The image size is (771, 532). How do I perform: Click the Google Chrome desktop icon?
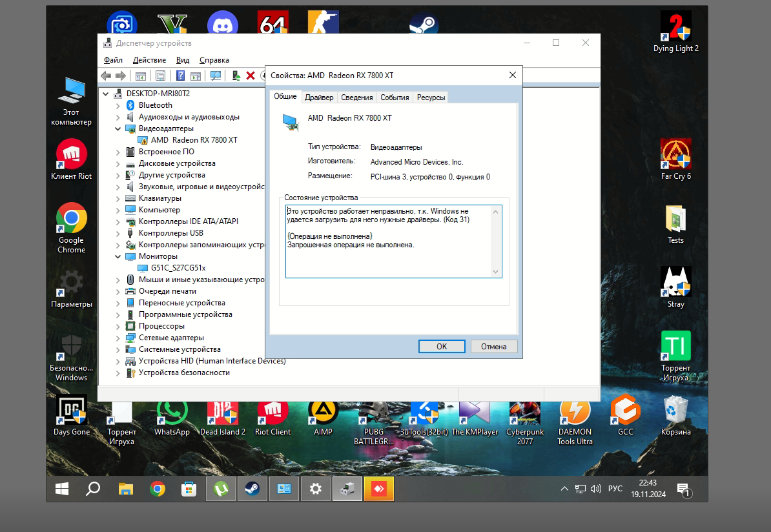pyautogui.click(x=71, y=228)
